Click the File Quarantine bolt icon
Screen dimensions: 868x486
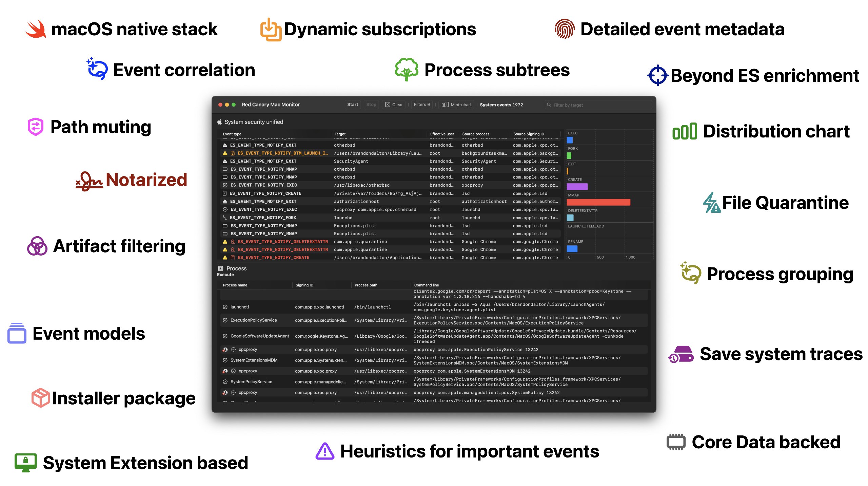coord(712,203)
